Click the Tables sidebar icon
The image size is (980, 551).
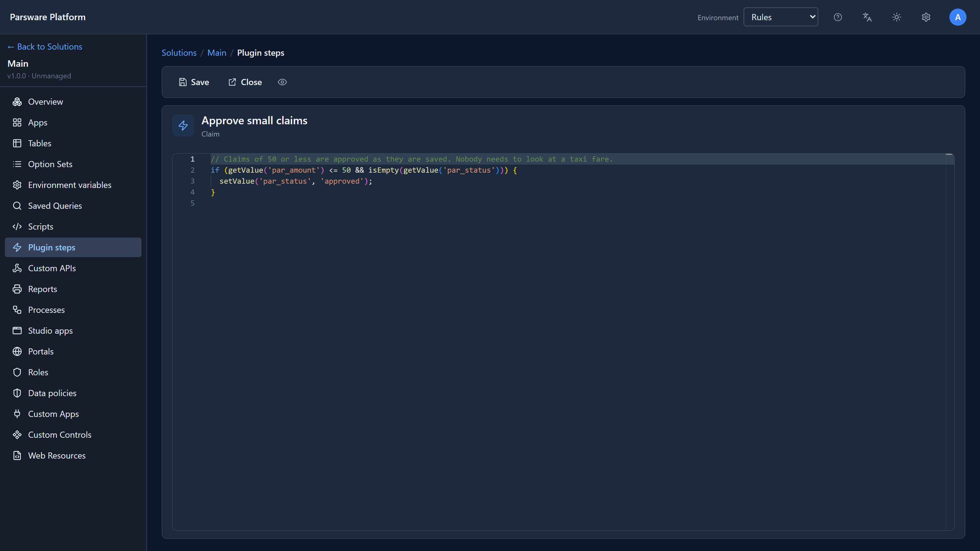[17, 143]
